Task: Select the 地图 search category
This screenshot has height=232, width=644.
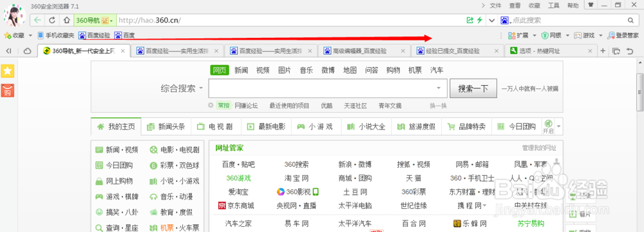Action: pyautogui.click(x=350, y=70)
